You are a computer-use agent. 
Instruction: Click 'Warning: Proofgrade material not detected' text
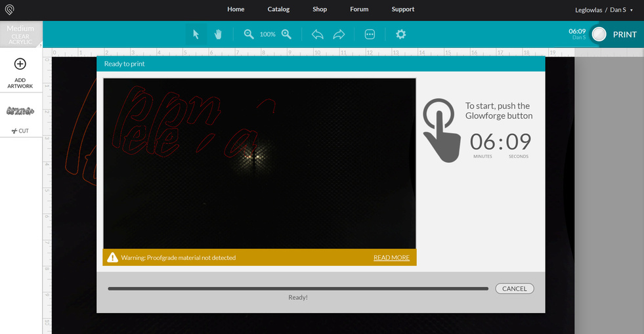pos(179,258)
